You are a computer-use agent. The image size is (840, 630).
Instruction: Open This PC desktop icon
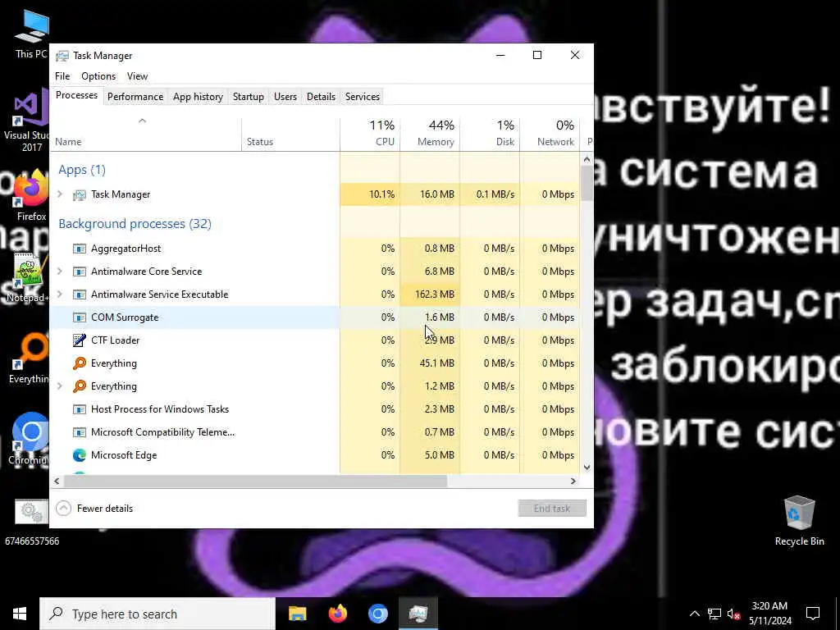click(x=31, y=33)
